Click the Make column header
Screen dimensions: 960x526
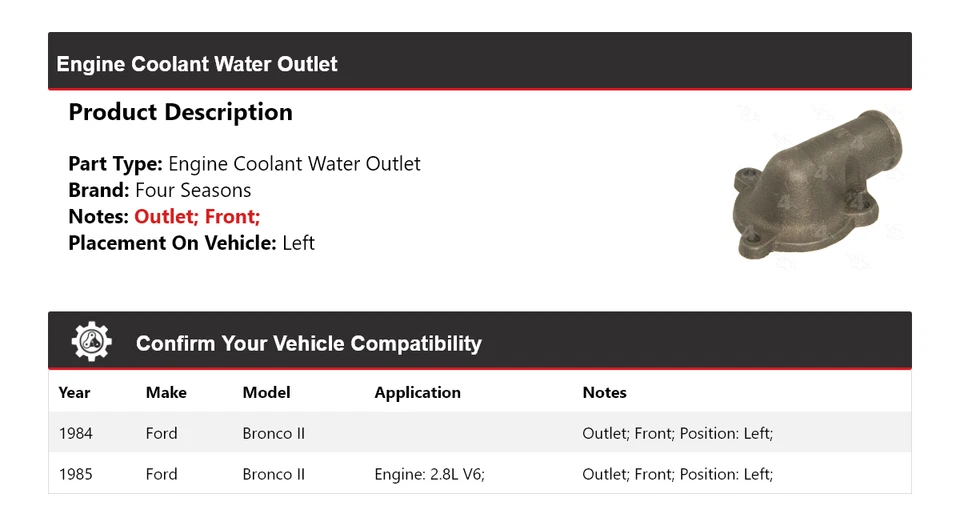166,393
